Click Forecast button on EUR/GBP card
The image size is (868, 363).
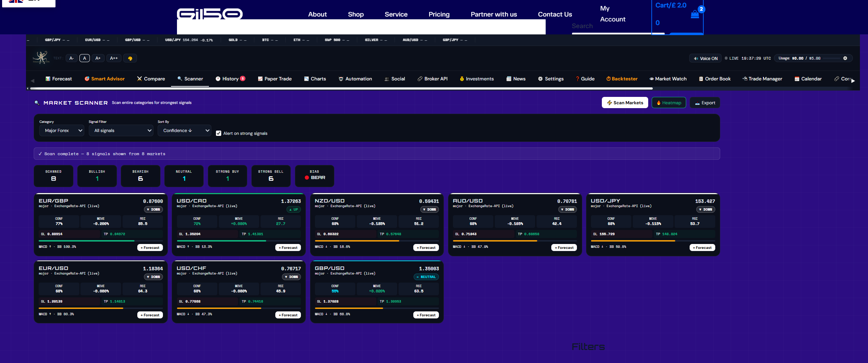pyautogui.click(x=150, y=248)
